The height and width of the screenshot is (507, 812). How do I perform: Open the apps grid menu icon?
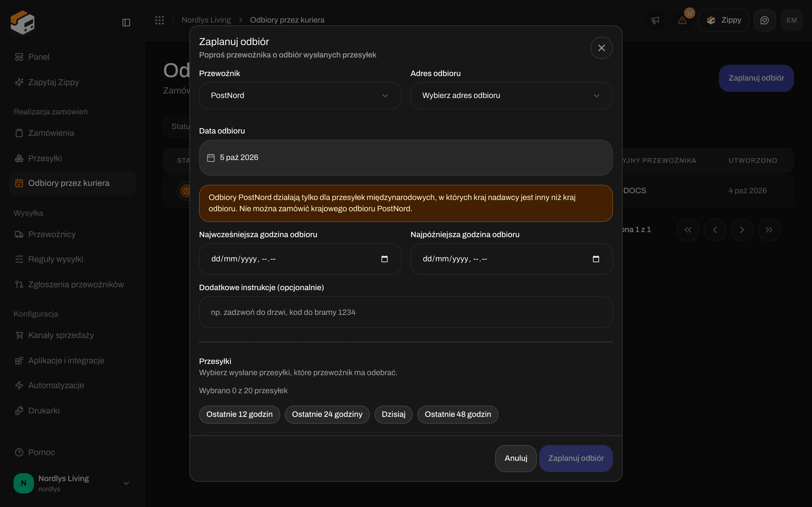click(x=159, y=20)
